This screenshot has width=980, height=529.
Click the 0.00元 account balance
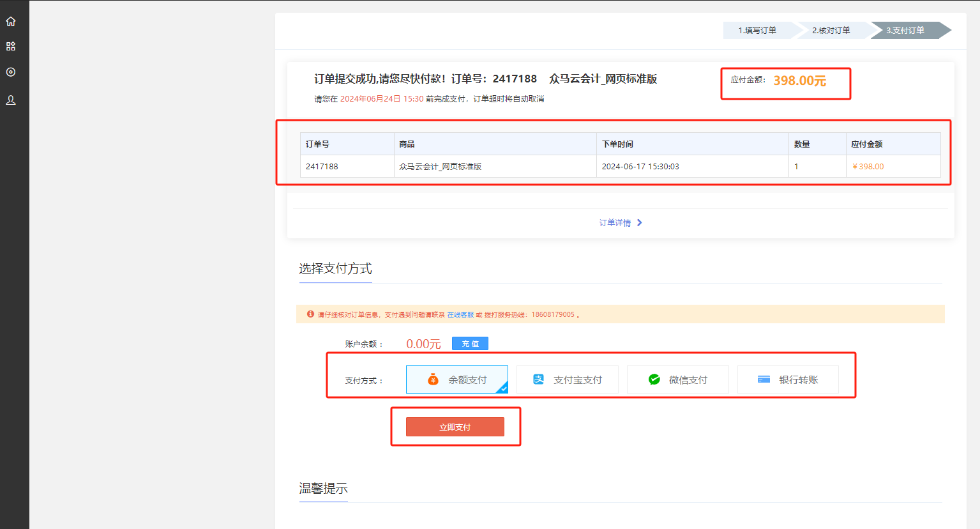click(423, 344)
